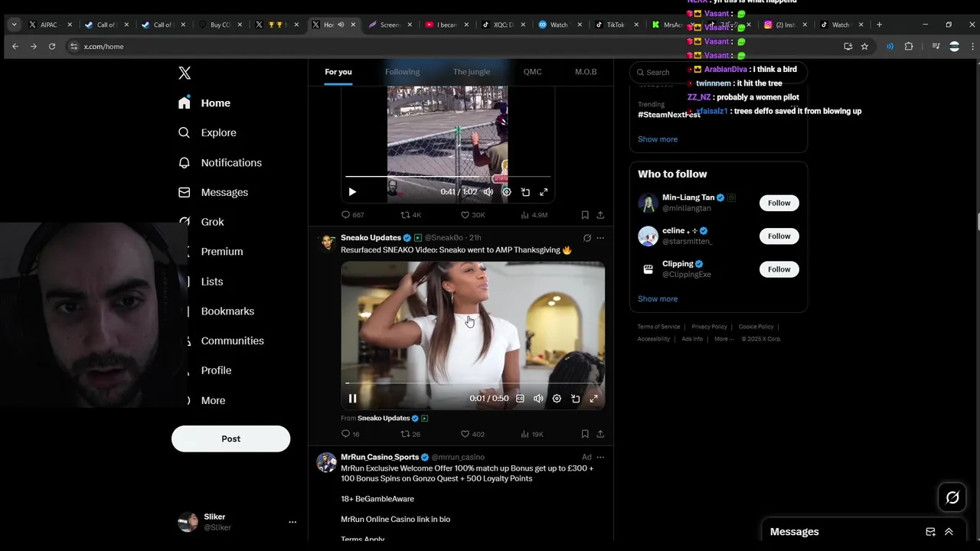
Task: Mute the top video at 0:41
Action: pyautogui.click(x=488, y=192)
